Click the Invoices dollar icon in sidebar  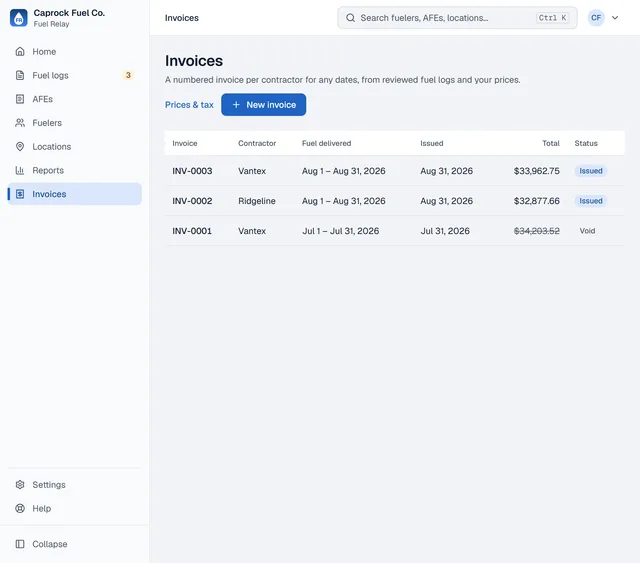click(20, 194)
